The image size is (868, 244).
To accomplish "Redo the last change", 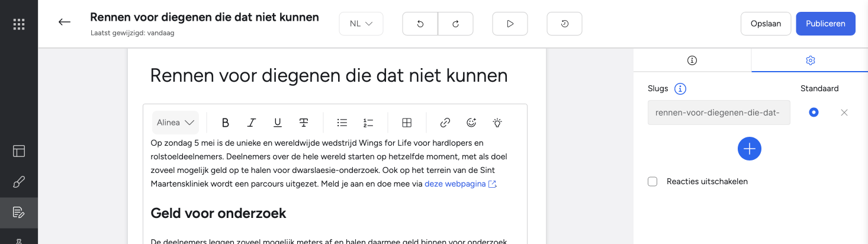I will [456, 24].
